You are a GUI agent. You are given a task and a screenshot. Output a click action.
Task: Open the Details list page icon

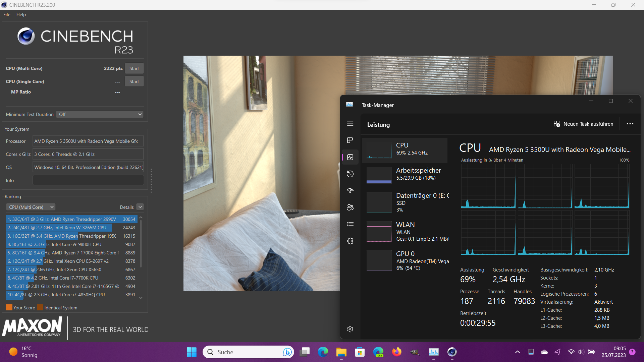pyautogui.click(x=350, y=224)
